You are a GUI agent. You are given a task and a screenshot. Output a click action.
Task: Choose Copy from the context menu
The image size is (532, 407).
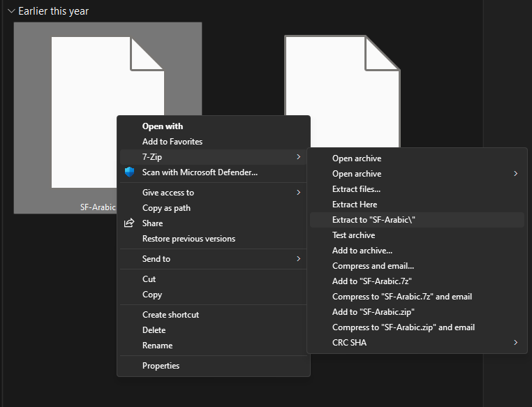pos(214,295)
